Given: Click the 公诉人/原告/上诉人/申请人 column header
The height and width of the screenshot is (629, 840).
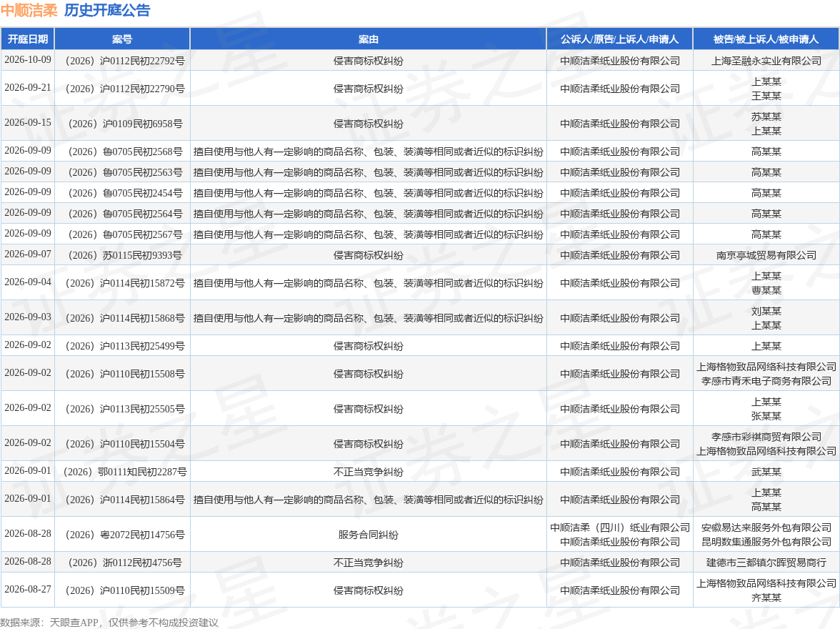Looking at the screenshot, I should pos(620,39).
